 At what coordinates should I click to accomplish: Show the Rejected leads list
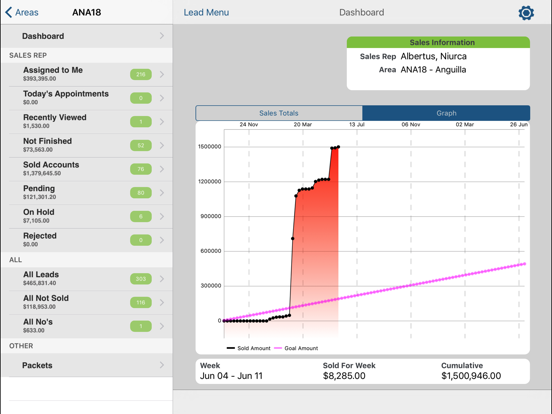[87, 240]
